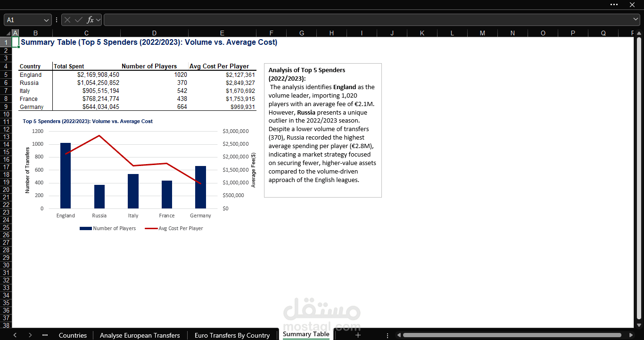Click previous sheet navigation arrow

click(x=15, y=335)
